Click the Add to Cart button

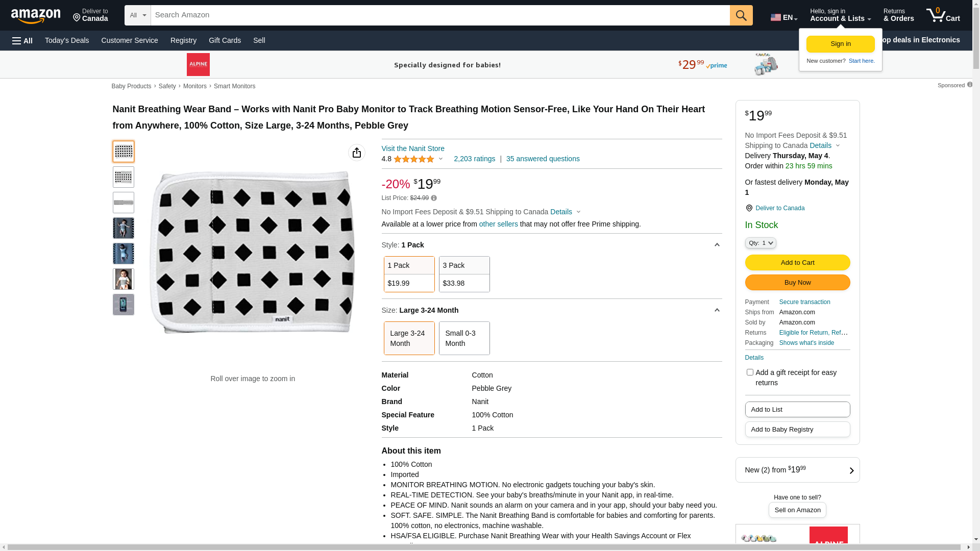pyautogui.click(x=797, y=263)
